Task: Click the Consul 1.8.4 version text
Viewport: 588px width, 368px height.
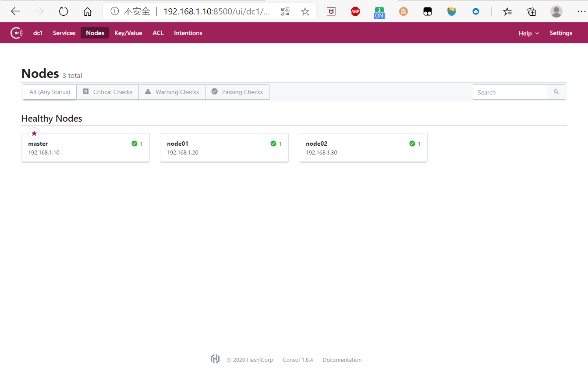Action: (298, 360)
